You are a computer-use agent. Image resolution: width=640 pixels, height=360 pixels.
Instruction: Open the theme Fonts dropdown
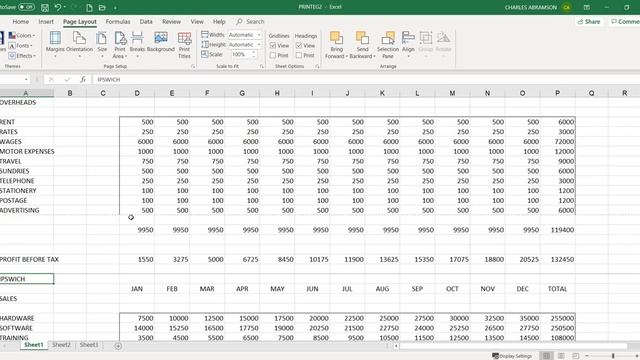[20, 46]
